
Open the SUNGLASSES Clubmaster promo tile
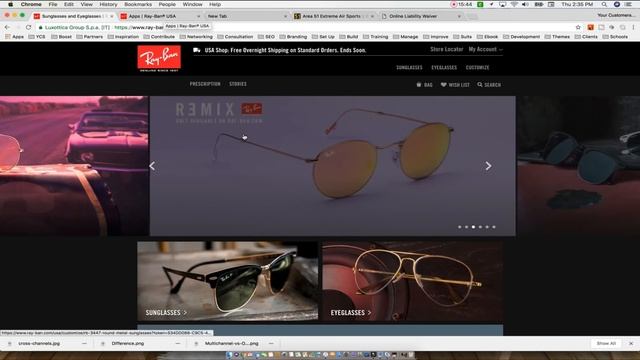click(x=227, y=281)
